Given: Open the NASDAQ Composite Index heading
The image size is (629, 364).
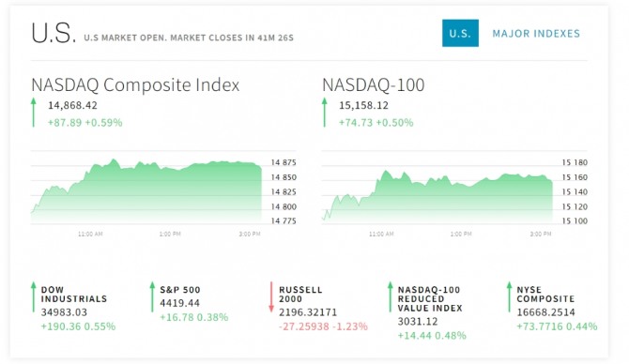Looking at the screenshot, I should [x=135, y=85].
